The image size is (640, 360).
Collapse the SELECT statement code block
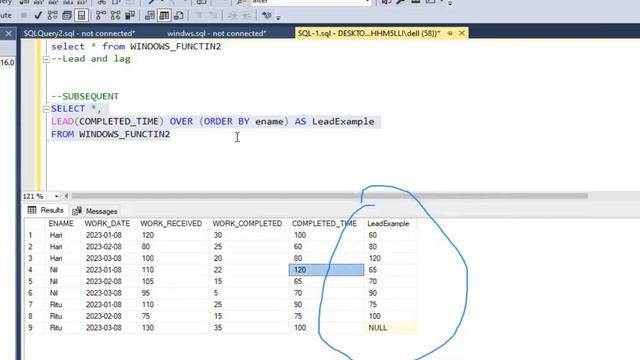coord(46,109)
